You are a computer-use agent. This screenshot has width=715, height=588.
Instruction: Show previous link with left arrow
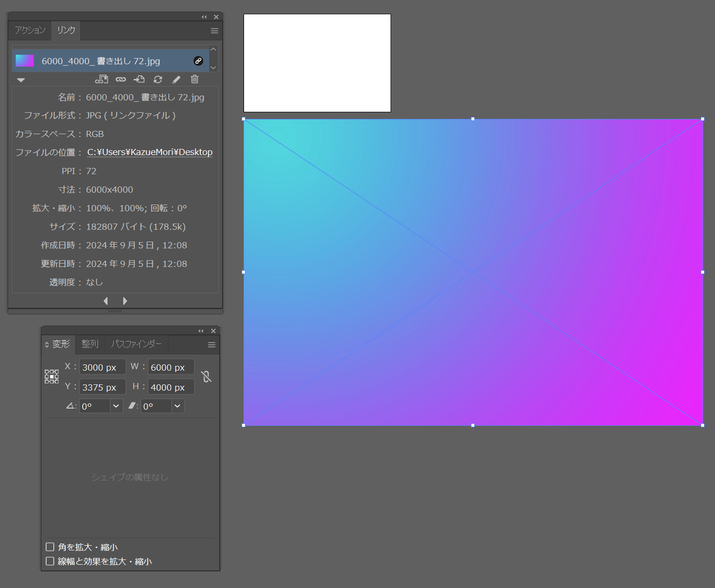pyautogui.click(x=106, y=301)
